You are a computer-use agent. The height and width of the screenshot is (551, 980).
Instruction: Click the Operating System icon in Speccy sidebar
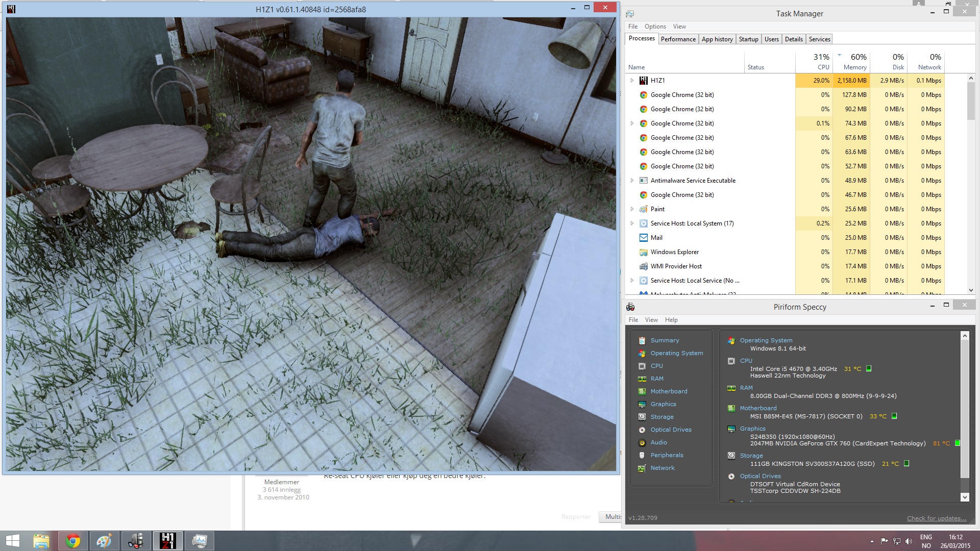pyautogui.click(x=642, y=353)
